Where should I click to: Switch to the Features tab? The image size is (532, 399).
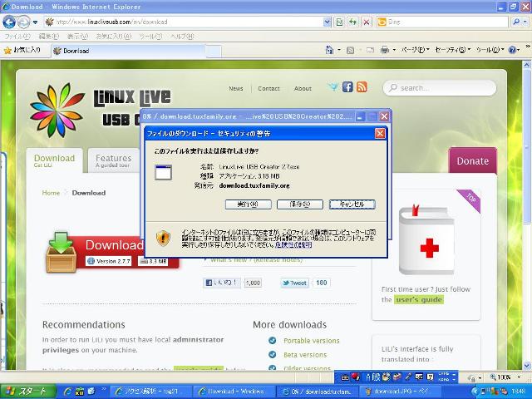tap(113, 160)
